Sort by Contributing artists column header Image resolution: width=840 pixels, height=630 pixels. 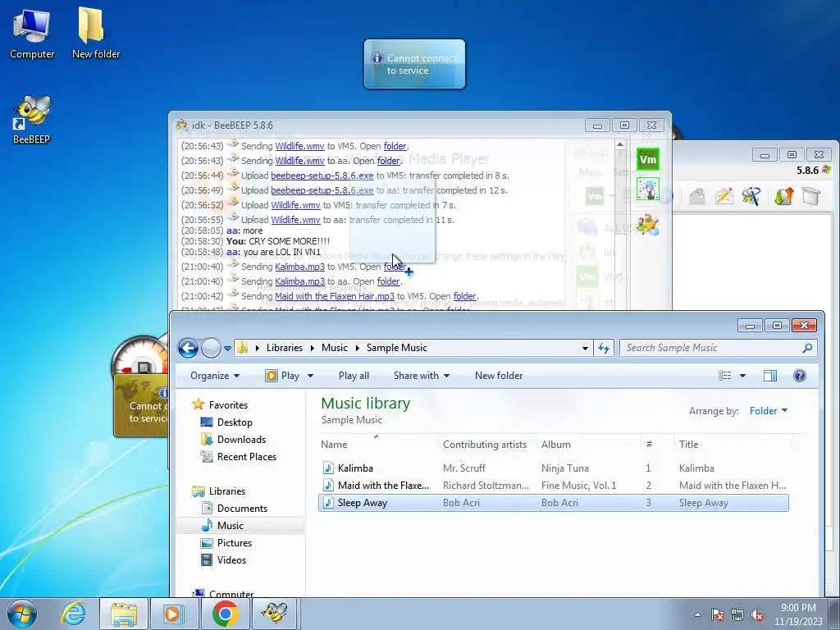(x=486, y=444)
